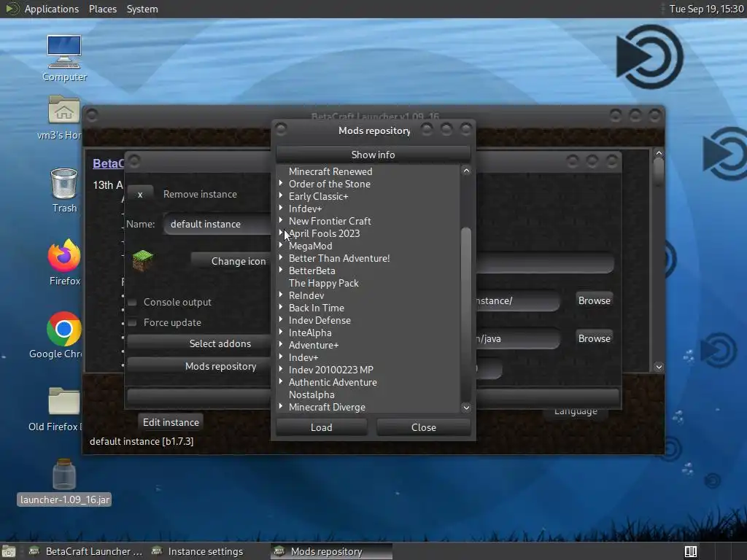
Task: Select Indev Defense entry
Action: click(x=320, y=321)
